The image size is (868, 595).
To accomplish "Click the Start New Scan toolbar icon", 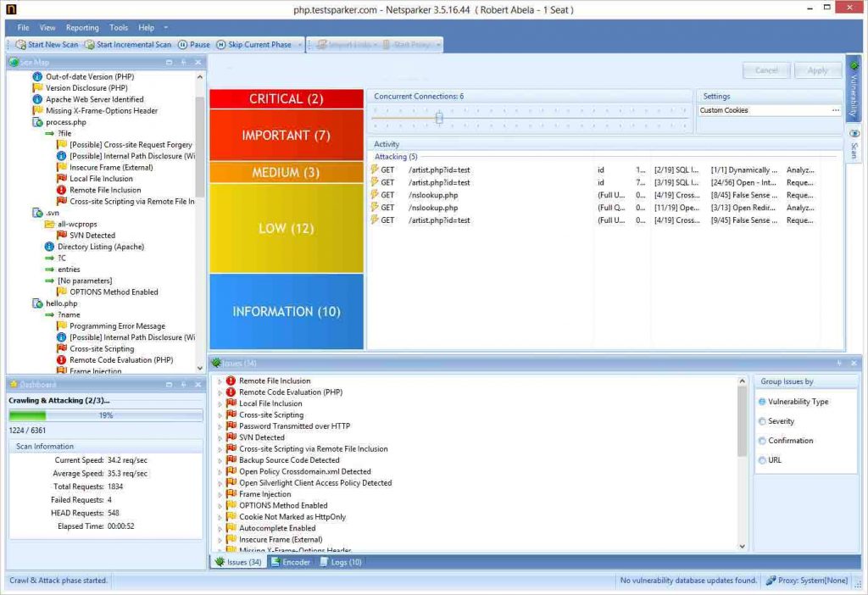I will pyautogui.click(x=21, y=45).
